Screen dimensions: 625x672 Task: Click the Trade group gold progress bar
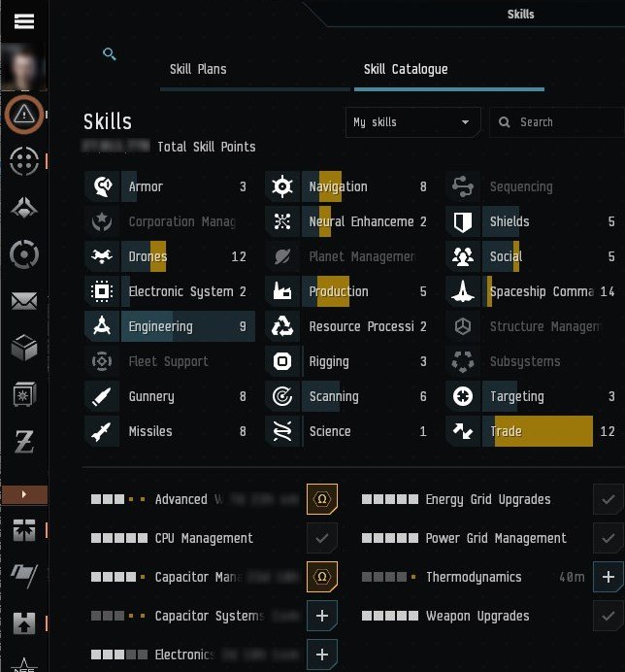pos(543,431)
